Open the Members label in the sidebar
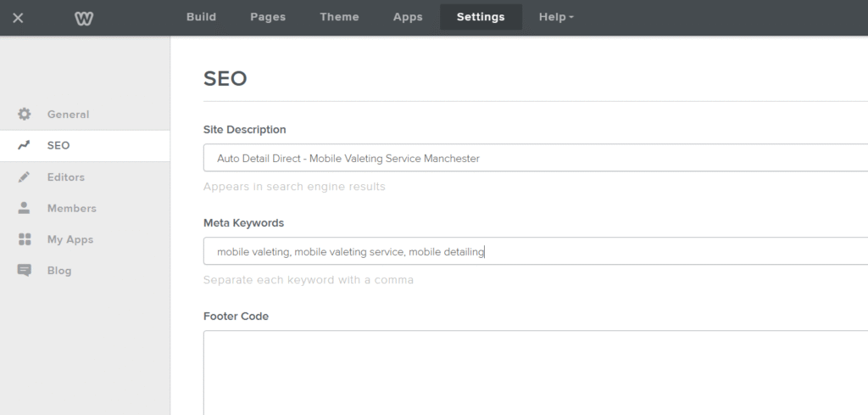 point(72,208)
